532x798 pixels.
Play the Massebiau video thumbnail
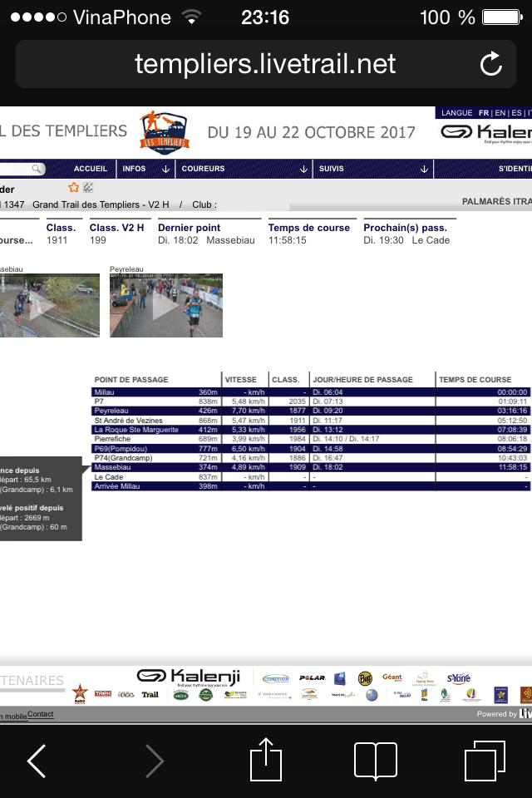tap(46, 305)
